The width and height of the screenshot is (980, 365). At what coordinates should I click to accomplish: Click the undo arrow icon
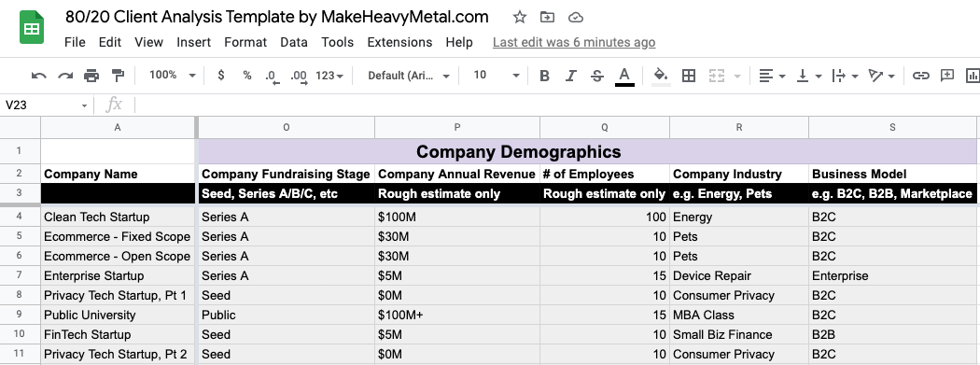coord(39,76)
